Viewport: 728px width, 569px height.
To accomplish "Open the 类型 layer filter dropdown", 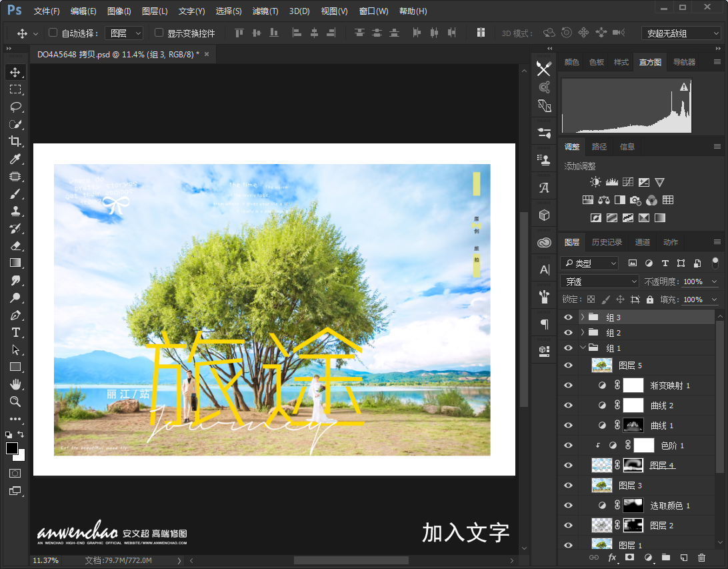I will pos(589,263).
